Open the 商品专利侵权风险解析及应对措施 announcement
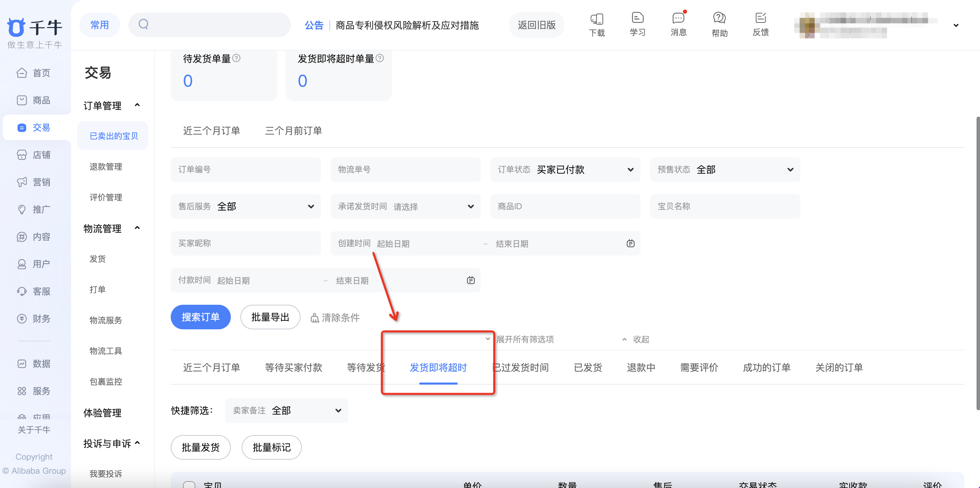The width and height of the screenshot is (980, 488). click(407, 26)
